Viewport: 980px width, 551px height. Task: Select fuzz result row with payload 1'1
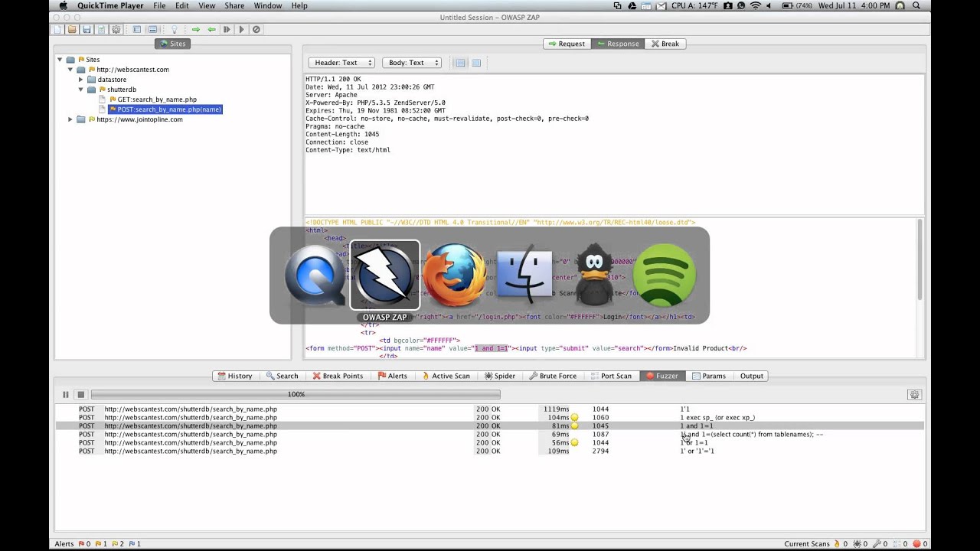[490, 409]
